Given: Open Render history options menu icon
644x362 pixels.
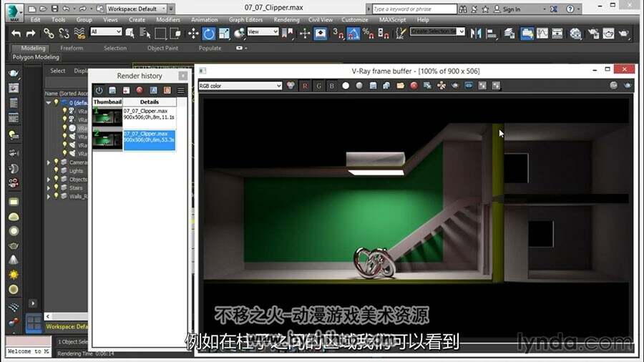Looking at the screenshot, I should click(181, 90).
